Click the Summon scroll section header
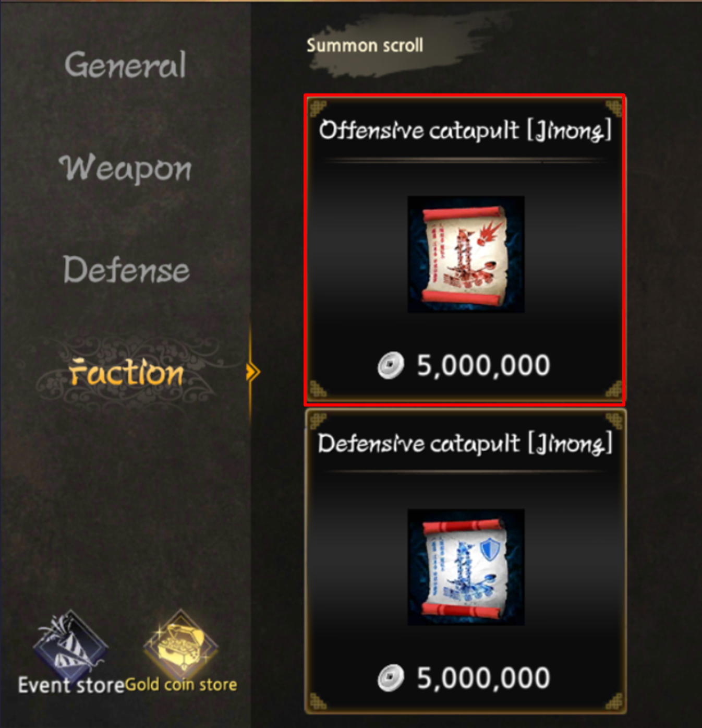This screenshot has height=728, width=702. pyautogui.click(x=365, y=45)
